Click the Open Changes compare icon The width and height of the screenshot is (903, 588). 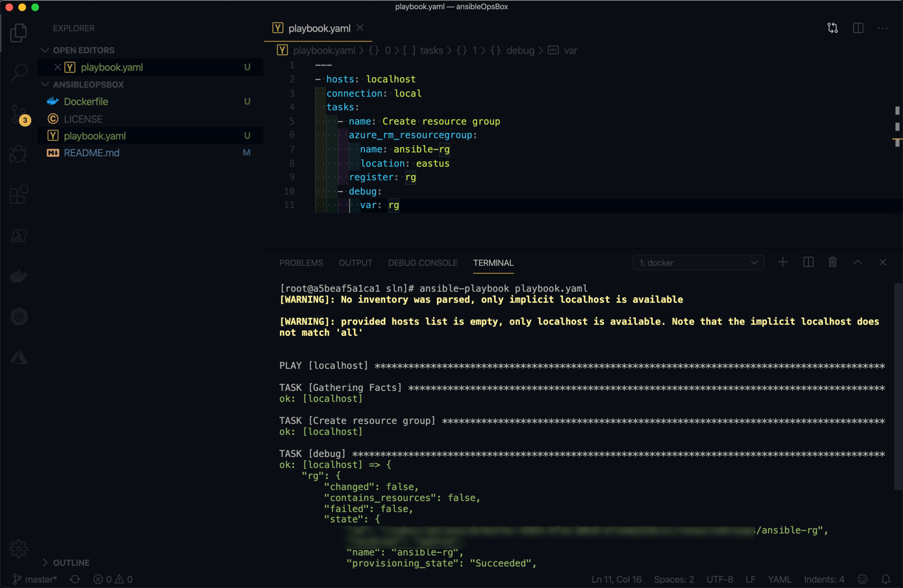pos(832,28)
